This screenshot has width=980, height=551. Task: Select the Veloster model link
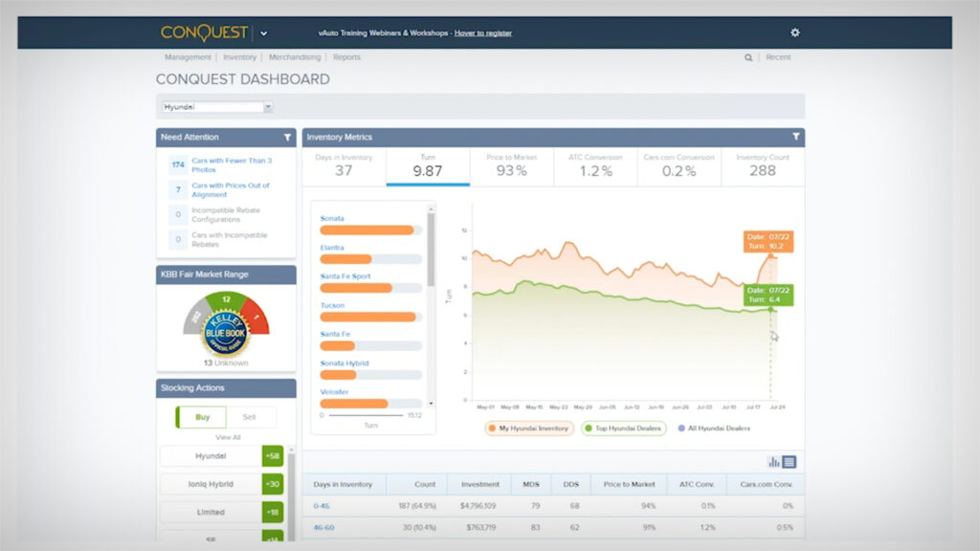[x=334, y=391]
